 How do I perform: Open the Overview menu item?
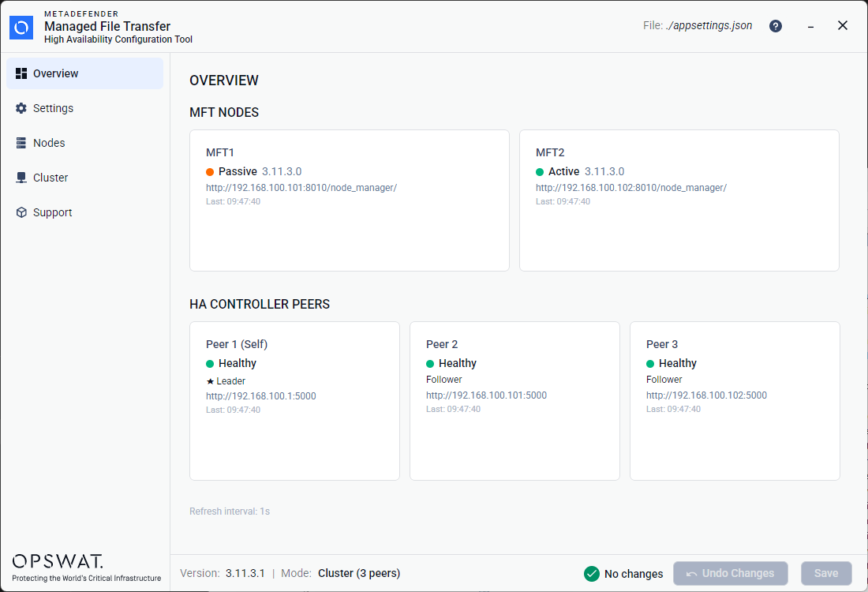[84, 73]
